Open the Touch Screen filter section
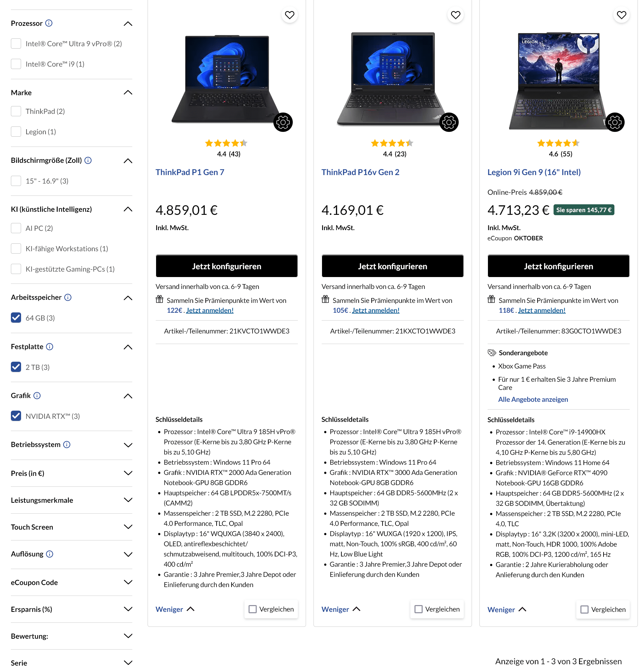 pyautogui.click(x=128, y=527)
